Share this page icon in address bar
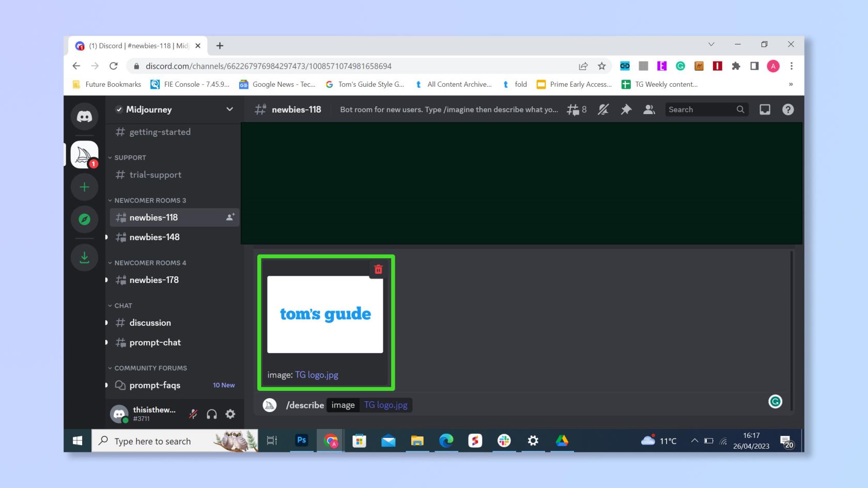The height and width of the screenshot is (488, 868). click(x=583, y=66)
